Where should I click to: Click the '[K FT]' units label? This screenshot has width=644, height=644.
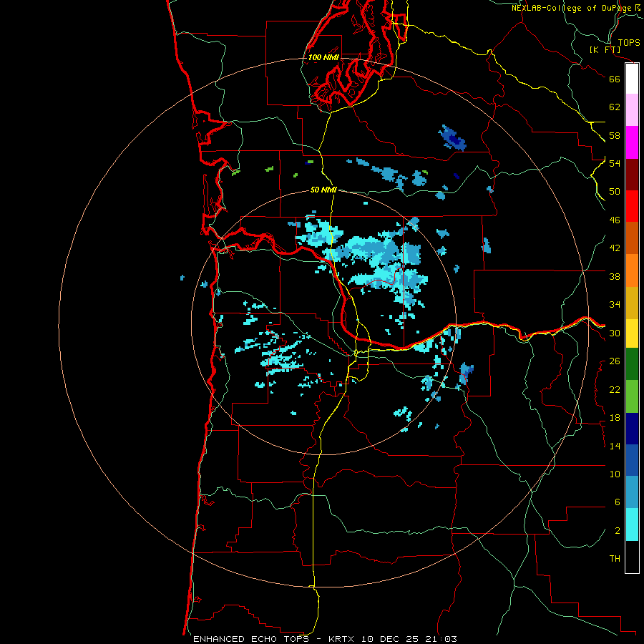(605, 49)
